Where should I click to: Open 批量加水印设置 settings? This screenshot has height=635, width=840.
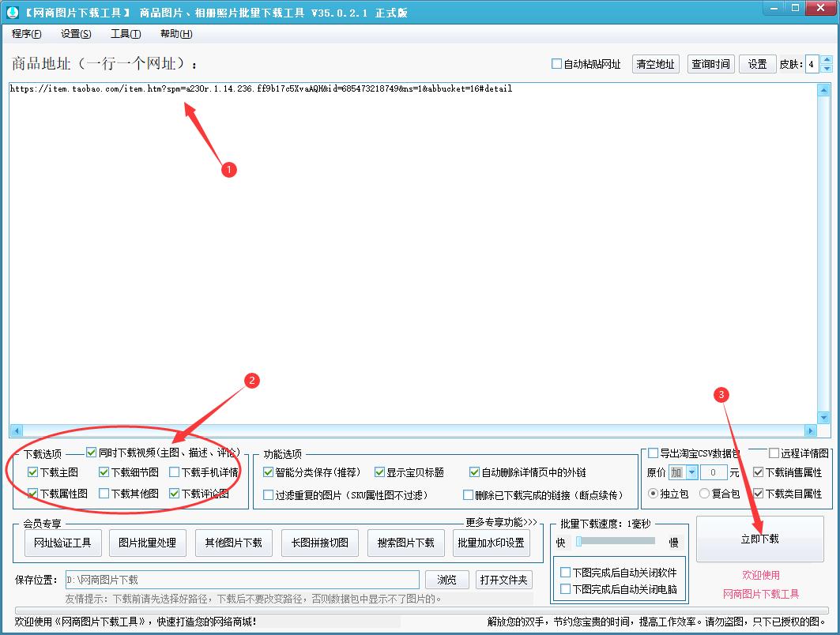coord(492,543)
